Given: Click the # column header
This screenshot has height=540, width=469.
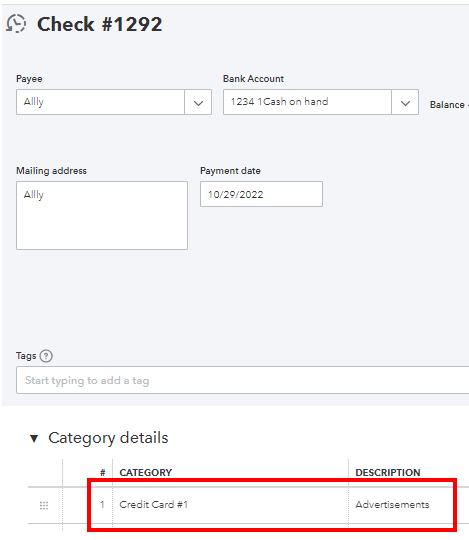Looking at the screenshot, I should pos(103,473).
